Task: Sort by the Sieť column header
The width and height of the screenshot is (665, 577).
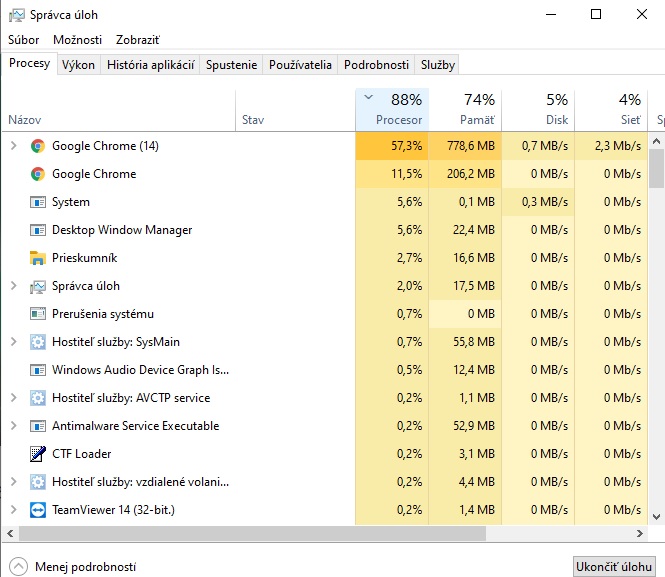Action: coord(611,110)
